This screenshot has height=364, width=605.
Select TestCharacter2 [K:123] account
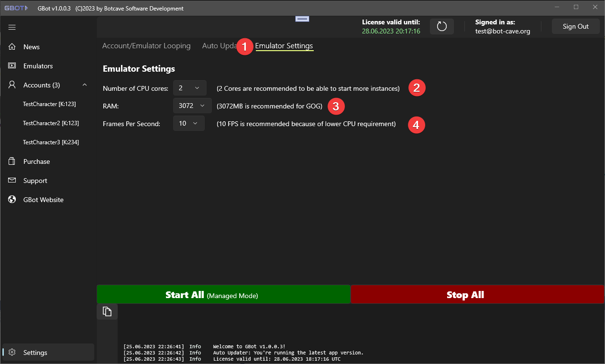click(x=51, y=123)
